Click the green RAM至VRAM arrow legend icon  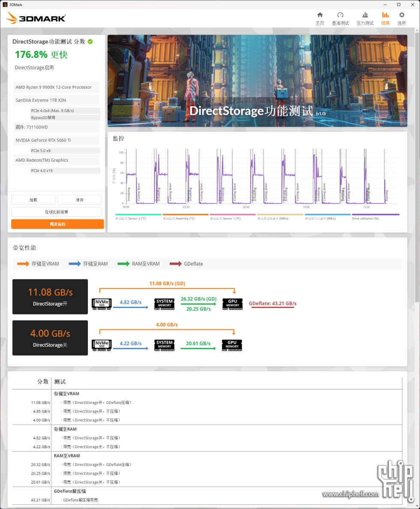coord(123,263)
